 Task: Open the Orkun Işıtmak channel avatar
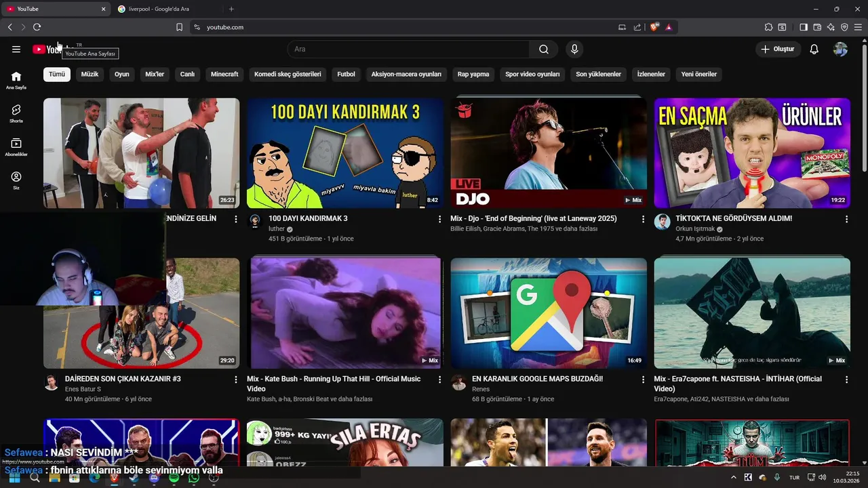[663, 222]
